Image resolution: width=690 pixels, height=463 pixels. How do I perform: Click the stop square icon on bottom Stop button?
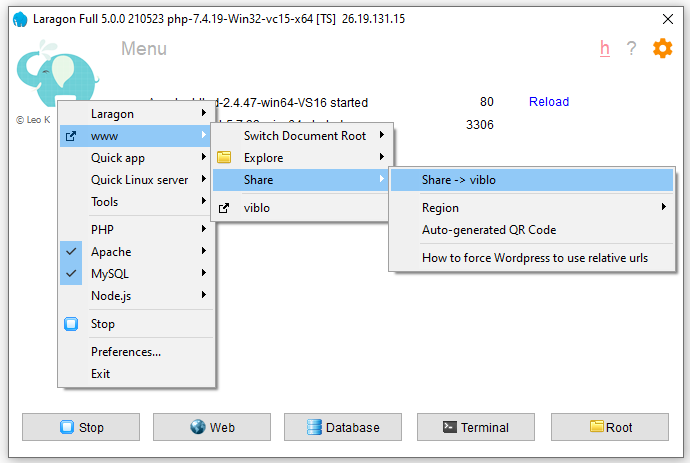click(67, 427)
